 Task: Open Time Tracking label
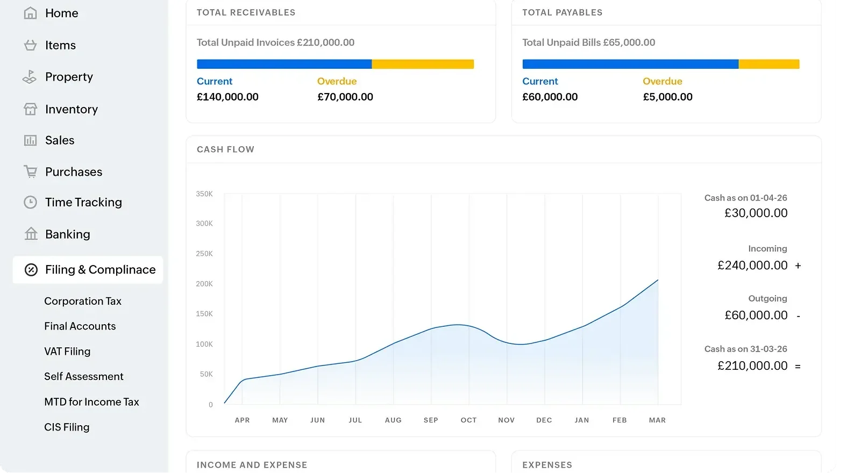(x=83, y=202)
